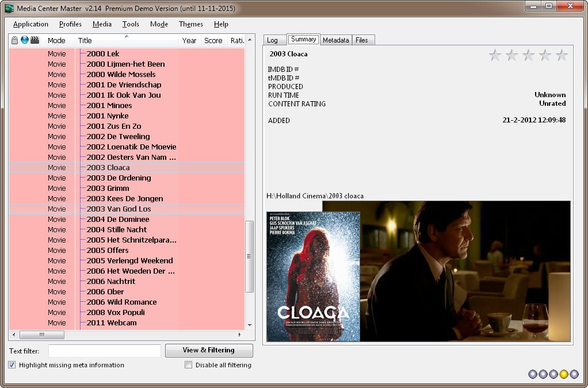Image resolution: width=588 pixels, height=388 pixels.
Task: Enable Disable all filtering checkbox
Action: coord(188,365)
